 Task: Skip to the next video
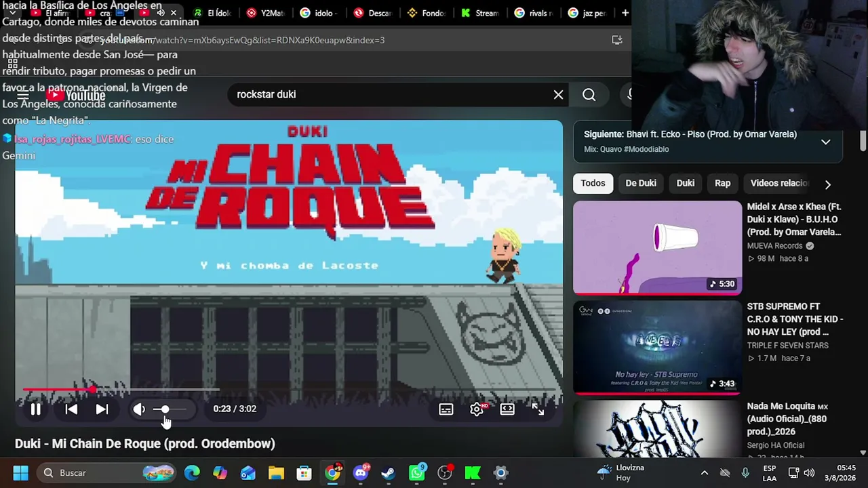coord(102,409)
